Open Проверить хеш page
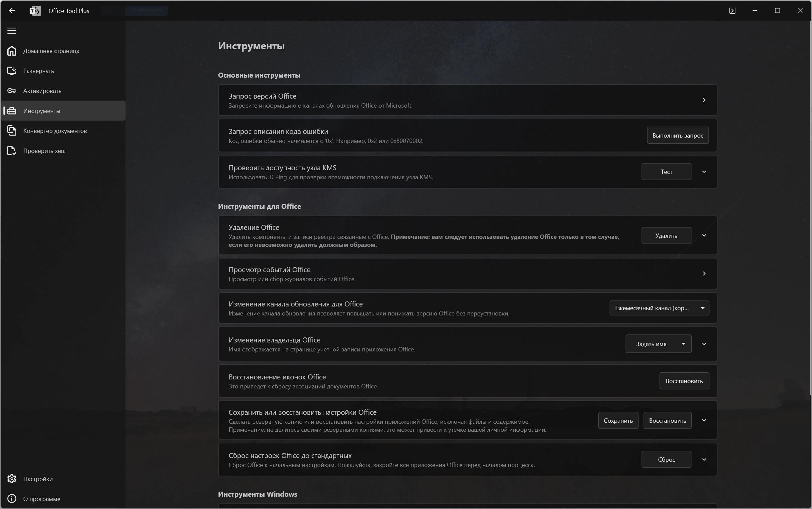Screen dimensions: 812x509 tap(63, 151)
